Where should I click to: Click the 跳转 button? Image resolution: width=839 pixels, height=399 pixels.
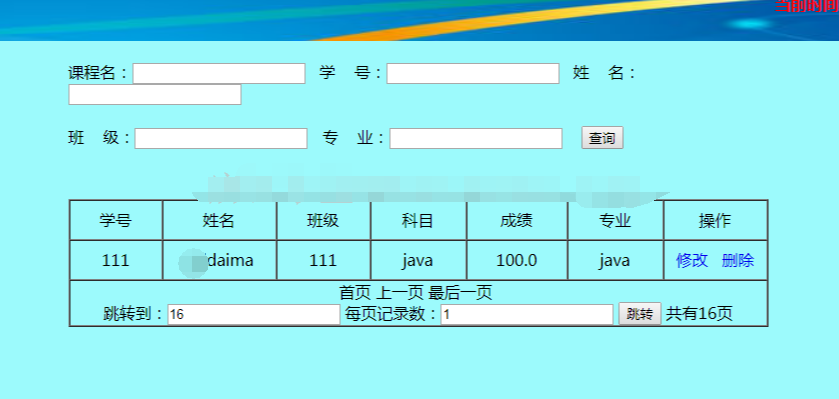pos(640,314)
